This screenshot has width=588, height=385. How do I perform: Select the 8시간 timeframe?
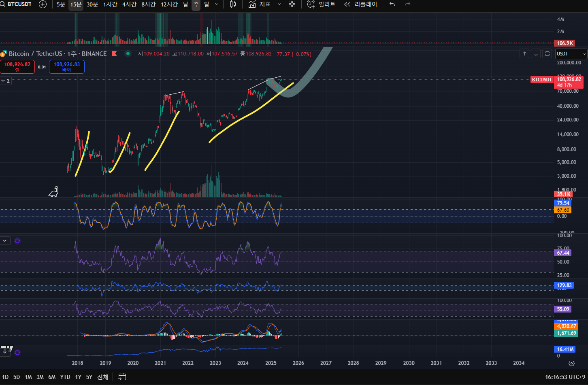click(149, 4)
